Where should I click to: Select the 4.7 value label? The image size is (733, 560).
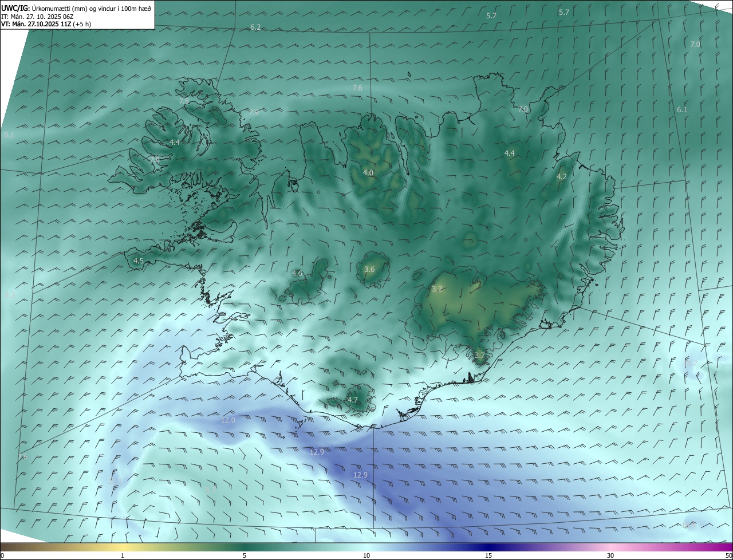coord(353,400)
